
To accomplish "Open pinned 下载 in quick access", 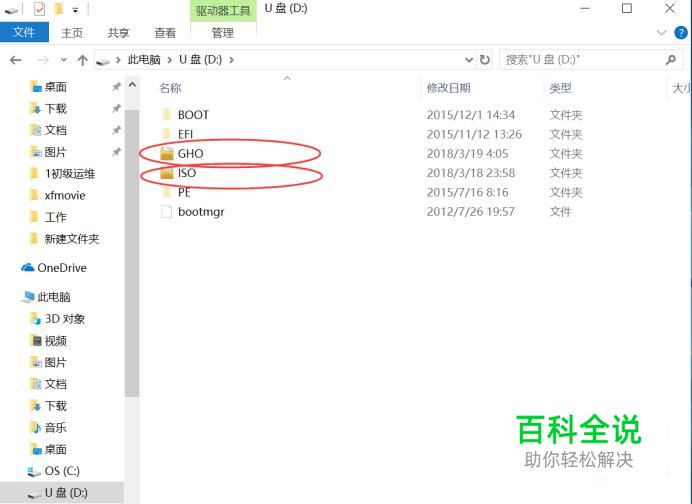I will (49, 109).
